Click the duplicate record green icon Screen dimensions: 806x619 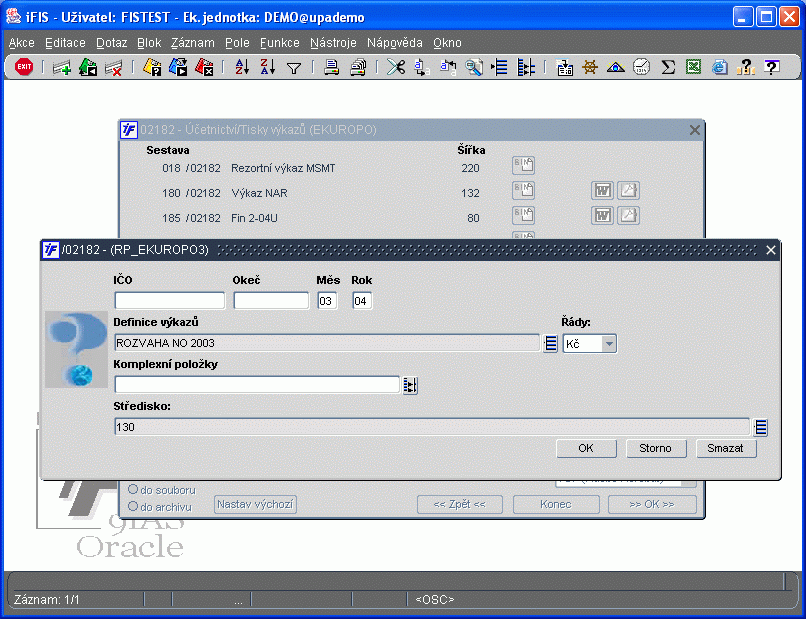88,67
